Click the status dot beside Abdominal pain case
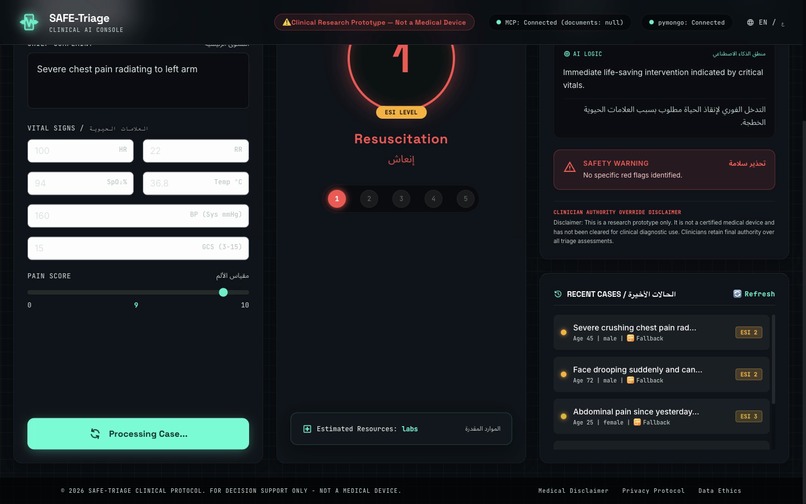Viewport: 806px width, 504px height. point(563,416)
